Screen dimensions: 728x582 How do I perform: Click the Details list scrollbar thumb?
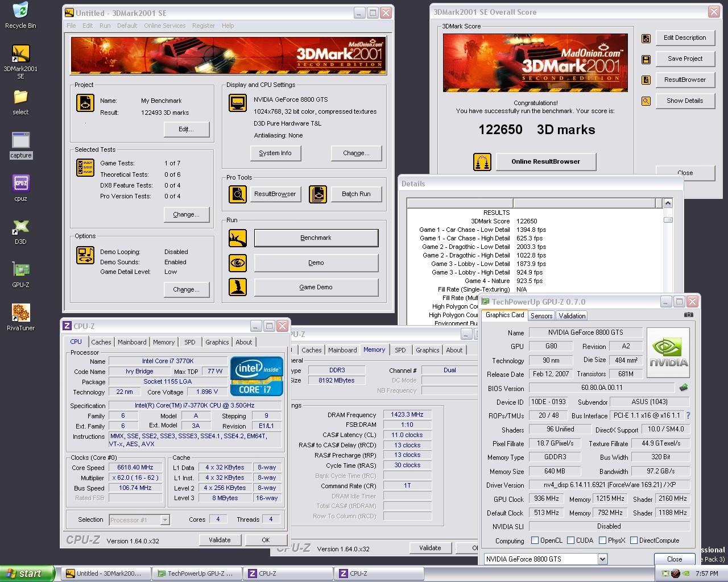tap(668, 220)
